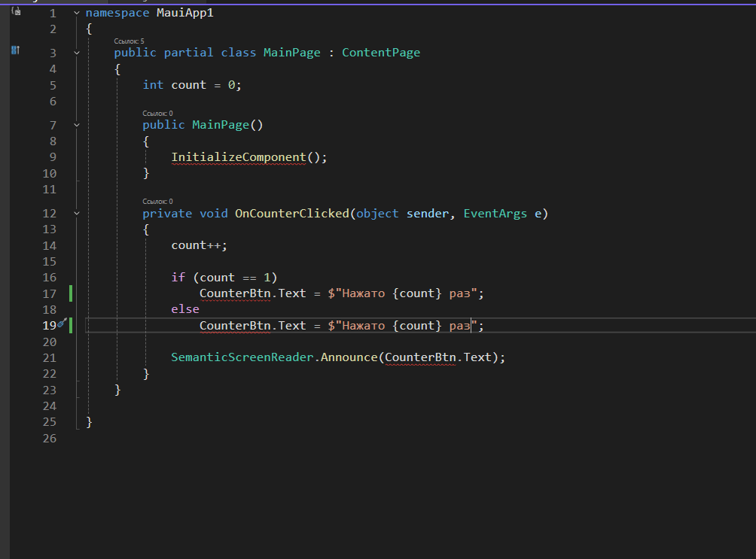This screenshot has width=756, height=559.
Task: Open 'Ссылок: 0' link above OnCounterClicked
Action: coord(157,202)
